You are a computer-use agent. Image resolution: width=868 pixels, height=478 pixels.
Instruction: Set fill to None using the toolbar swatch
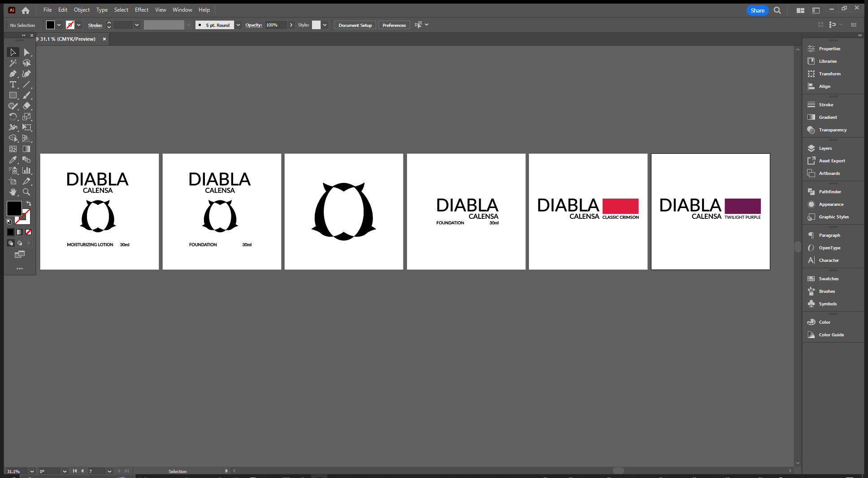(x=29, y=232)
